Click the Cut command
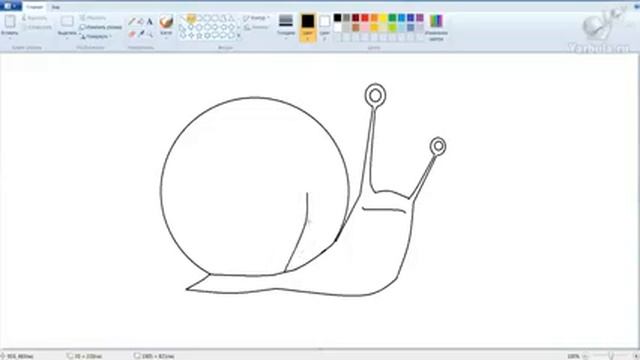The image size is (640, 360). click(x=34, y=18)
